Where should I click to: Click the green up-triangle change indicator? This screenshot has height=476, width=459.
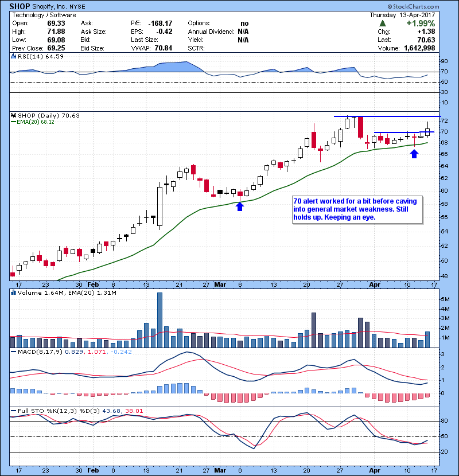383,24
